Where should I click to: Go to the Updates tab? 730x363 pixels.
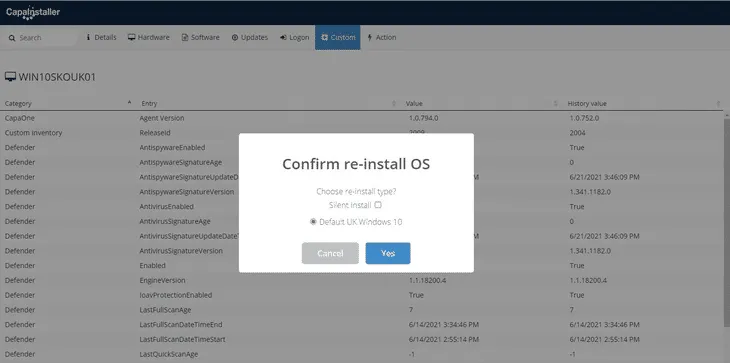click(x=250, y=38)
